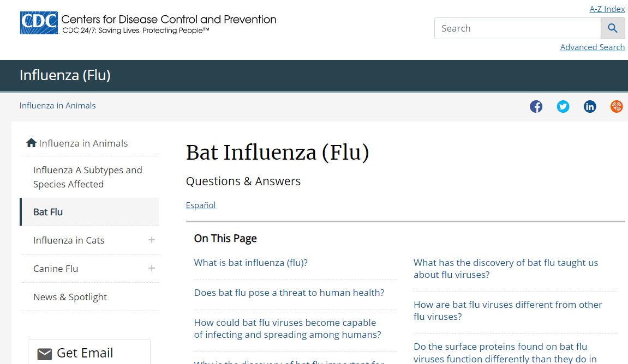The height and width of the screenshot is (364, 628).
Task: Click the On This Page heading
Action: pos(225,239)
